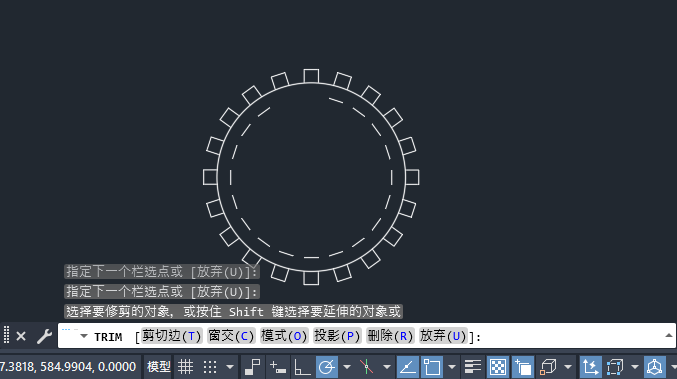Toggle gizmo icon
Image resolution: width=677 pixels, height=379 pixels.
[655, 367]
